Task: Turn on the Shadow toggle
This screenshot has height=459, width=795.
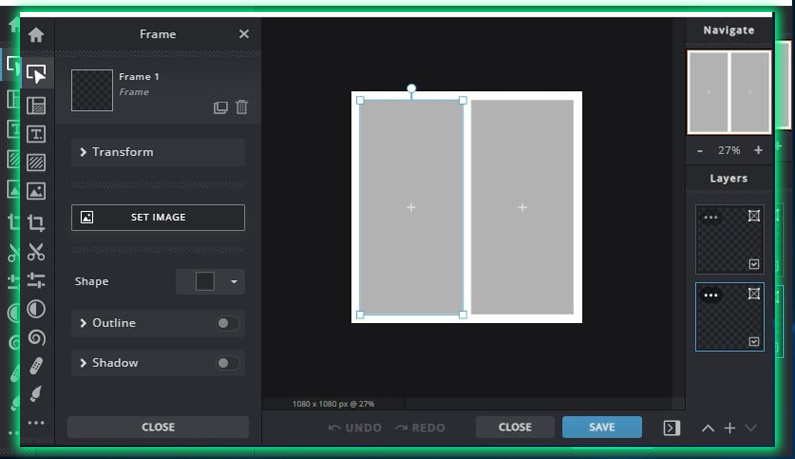Action: (x=227, y=363)
